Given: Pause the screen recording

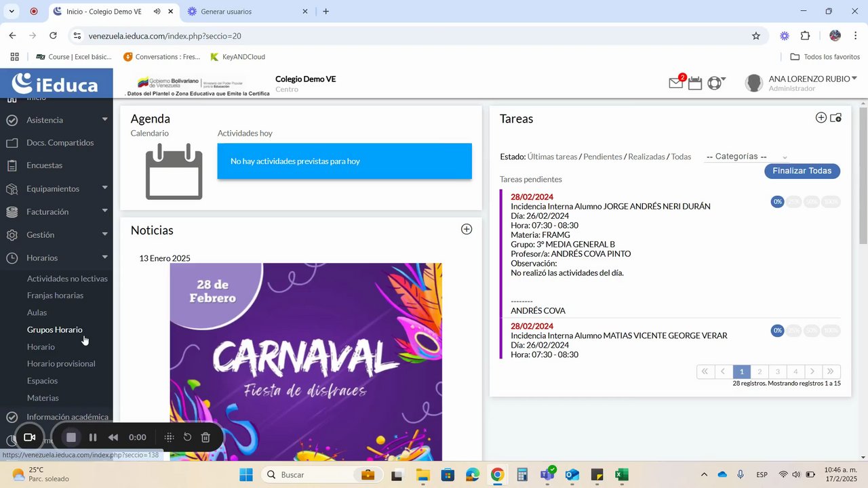Looking at the screenshot, I should [93, 437].
